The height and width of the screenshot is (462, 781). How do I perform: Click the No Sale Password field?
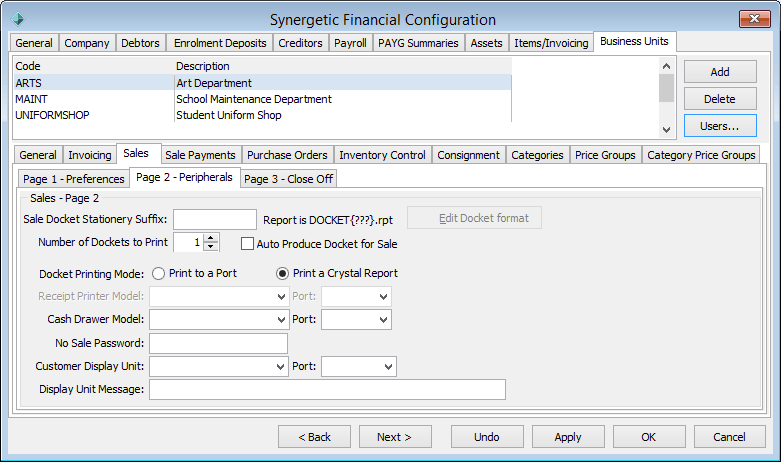point(218,344)
